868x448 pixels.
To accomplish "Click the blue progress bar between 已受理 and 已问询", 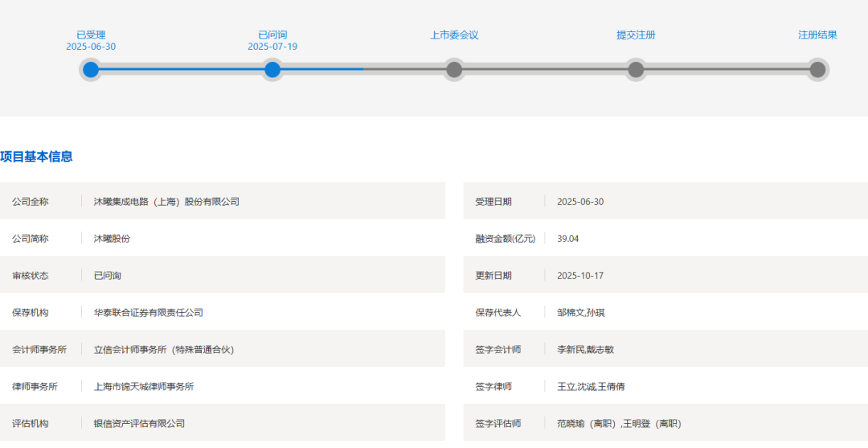I will [182, 70].
